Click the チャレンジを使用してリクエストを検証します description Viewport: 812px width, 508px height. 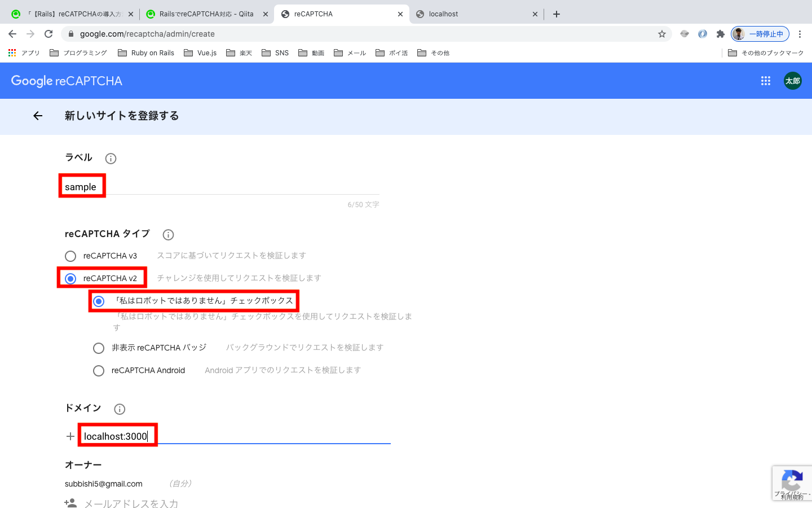pyautogui.click(x=239, y=278)
